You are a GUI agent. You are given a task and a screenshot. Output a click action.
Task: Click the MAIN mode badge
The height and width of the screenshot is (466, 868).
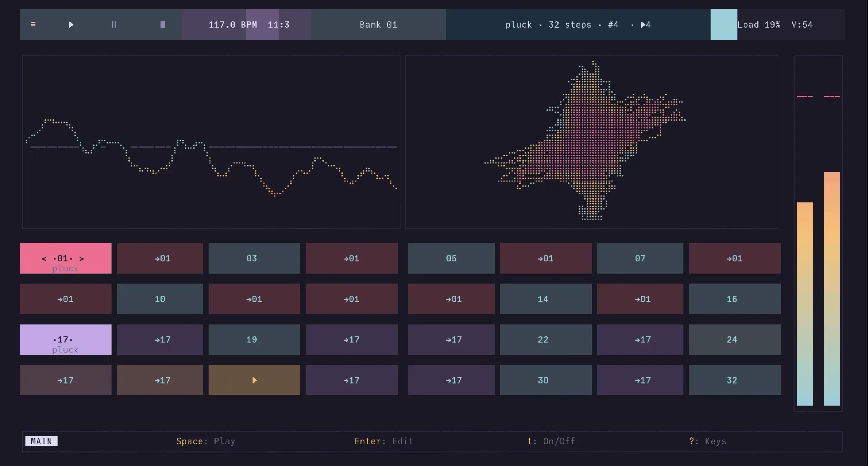click(41, 441)
